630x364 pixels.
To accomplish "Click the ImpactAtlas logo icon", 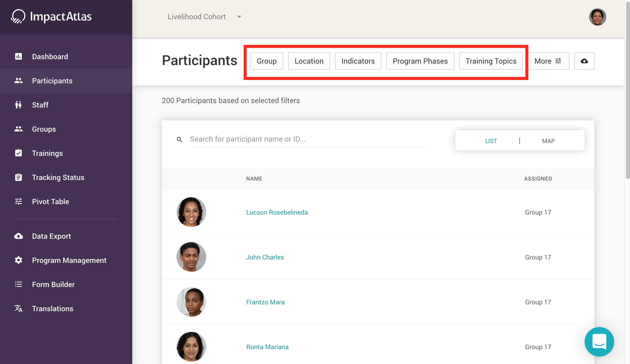I will pyautogui.click(x=18, y=17).
